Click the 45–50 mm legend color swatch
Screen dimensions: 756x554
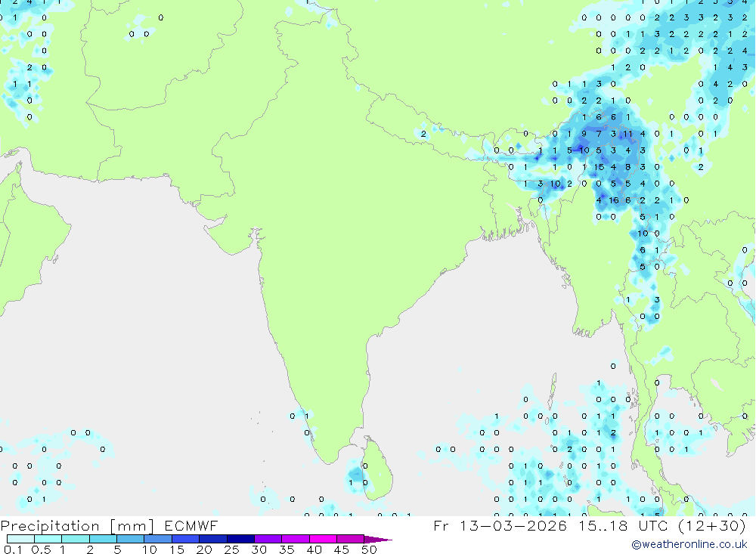point(350,539)
